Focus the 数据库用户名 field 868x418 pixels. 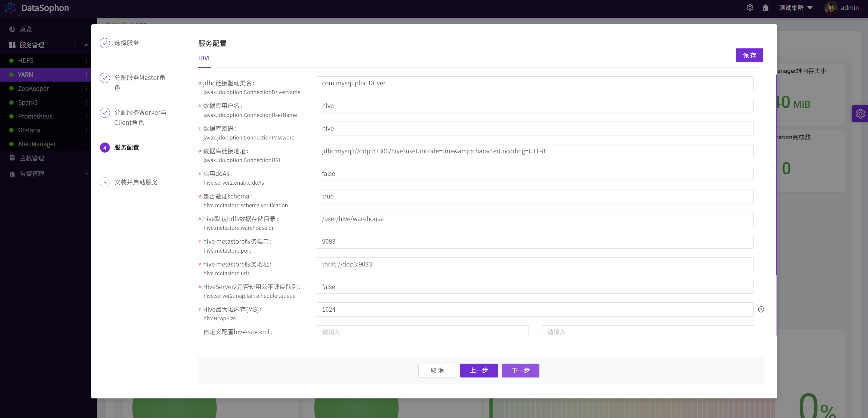click(x=535, y=106)
